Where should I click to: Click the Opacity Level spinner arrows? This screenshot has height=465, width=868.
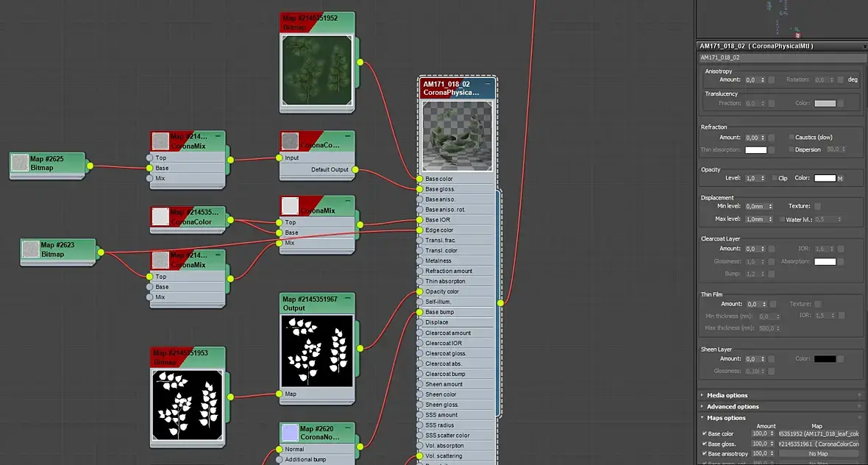[x=764, y=178]
